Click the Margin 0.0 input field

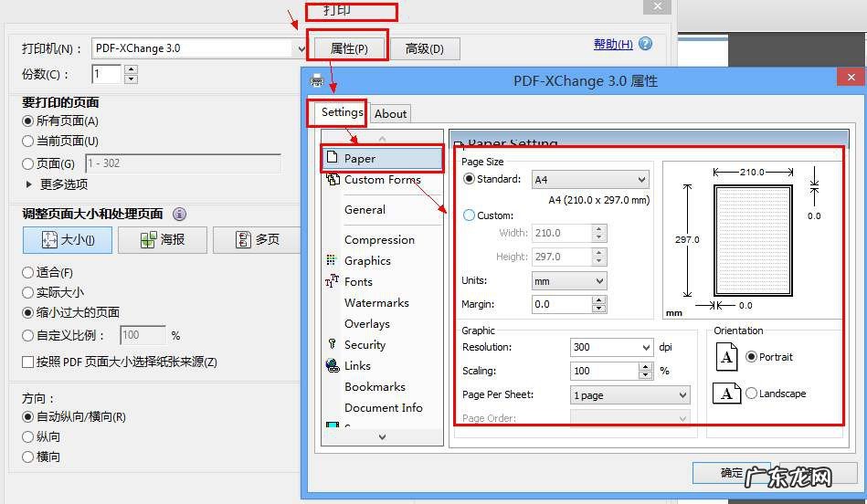(x=562, y=305)
